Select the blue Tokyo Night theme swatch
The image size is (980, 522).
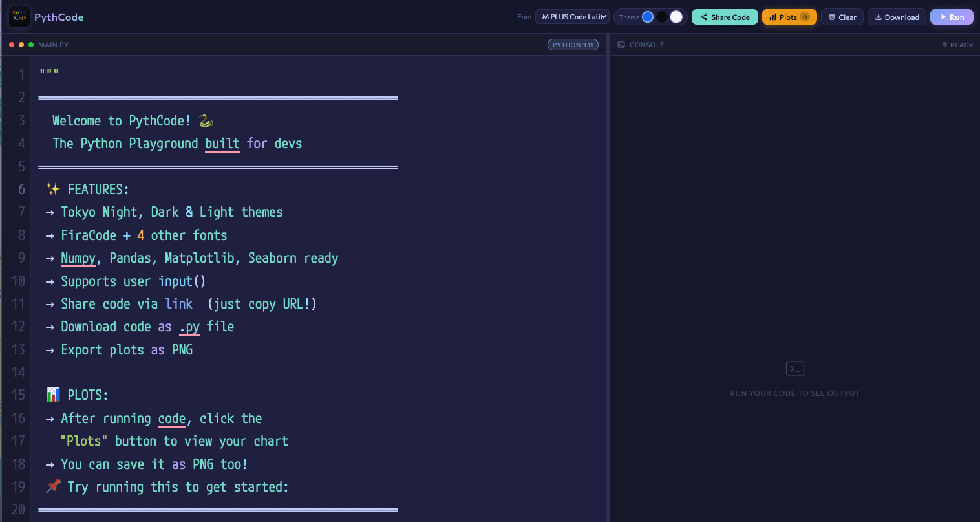point(648,17)
